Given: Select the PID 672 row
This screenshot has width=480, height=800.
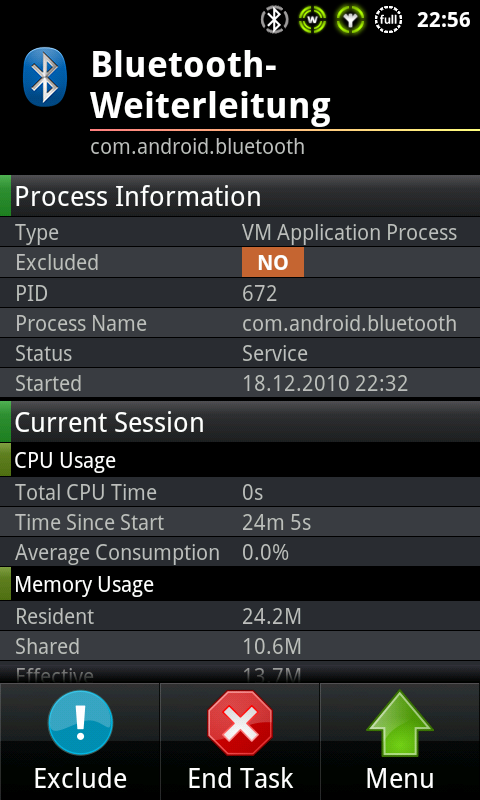Looking at the screenshot, I should click(x=240, y=293).
